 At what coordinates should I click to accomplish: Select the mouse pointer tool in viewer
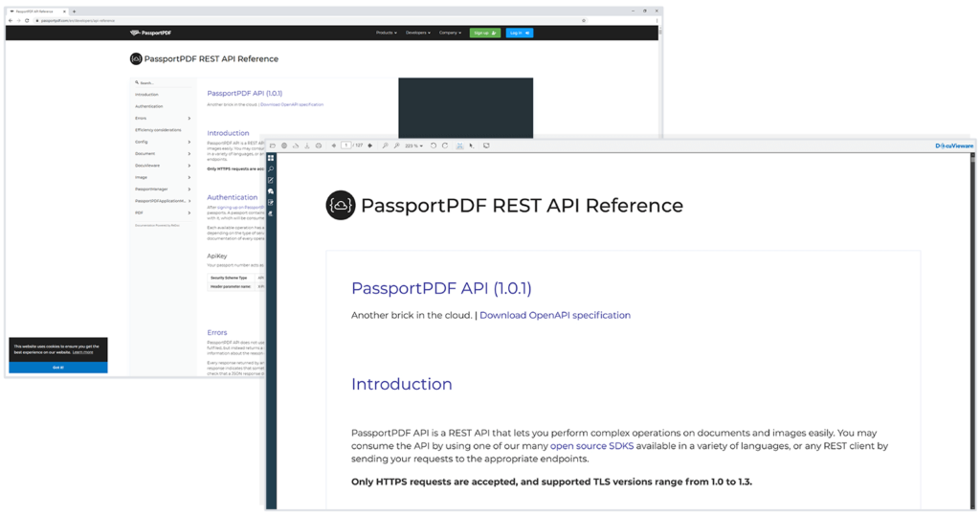(x=471, y=146)
